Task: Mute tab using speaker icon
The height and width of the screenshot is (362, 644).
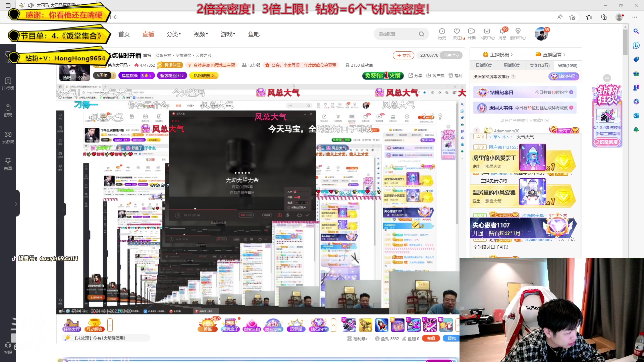Action: 31,5
